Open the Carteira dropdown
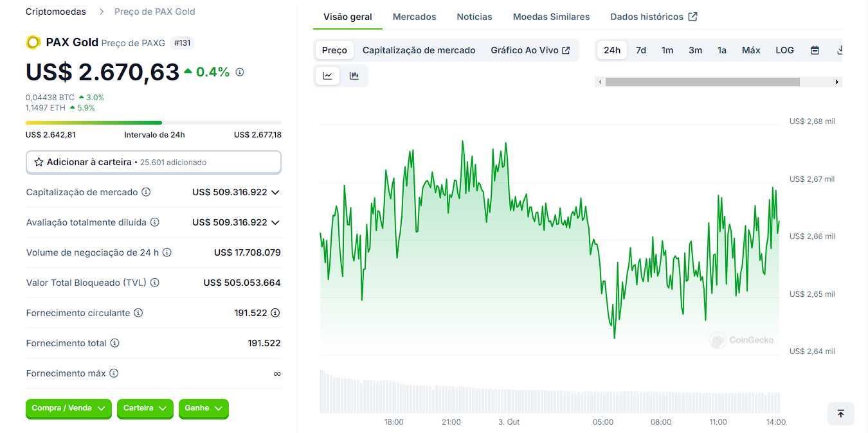This screenshot has width=868, height=433. pos(145,409)
